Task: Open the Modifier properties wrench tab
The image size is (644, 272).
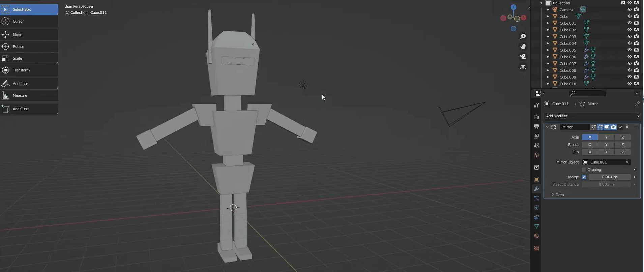Action: [x=536, y=189]
